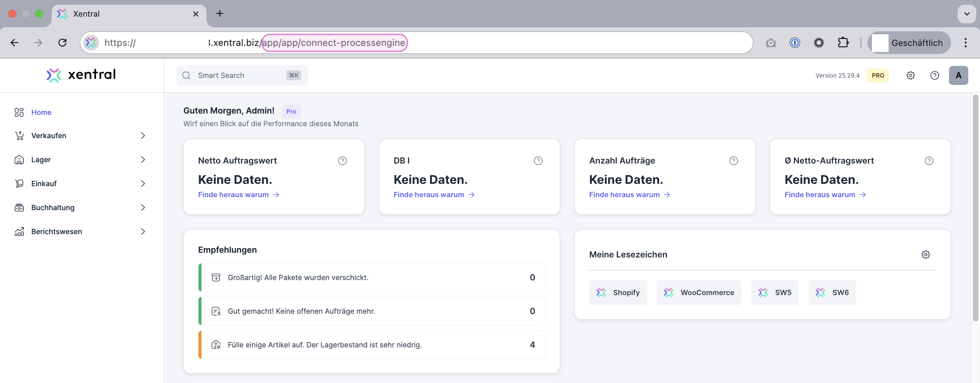Click help icon on Anzahl Aufträge card
The image size is (980, 383).
pyautogui.click(x=733, y=161)
